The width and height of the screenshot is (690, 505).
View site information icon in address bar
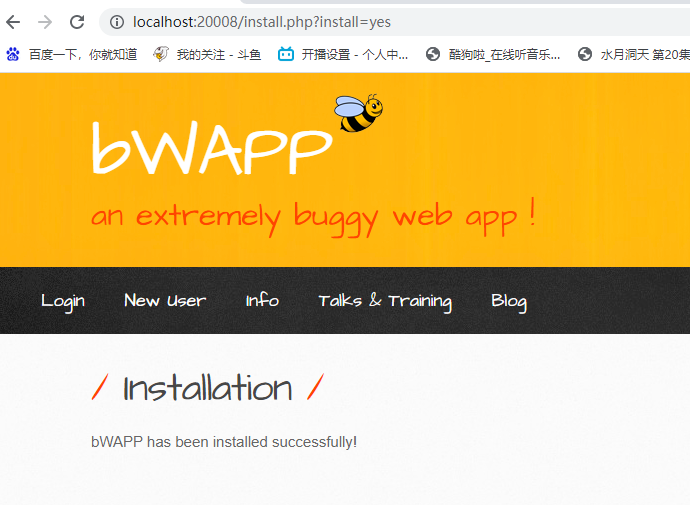(x=117, y=22)
